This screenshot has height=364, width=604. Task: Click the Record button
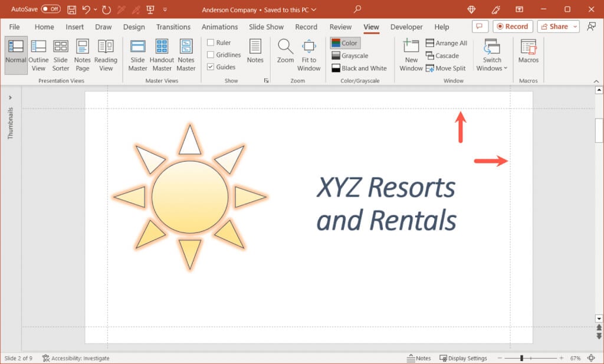513,27
